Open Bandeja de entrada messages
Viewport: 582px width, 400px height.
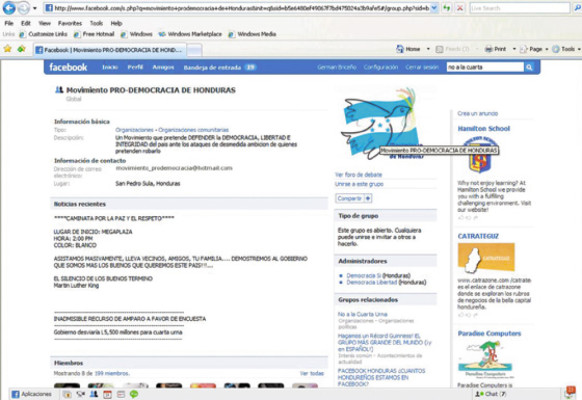click(x=219, y=67)
